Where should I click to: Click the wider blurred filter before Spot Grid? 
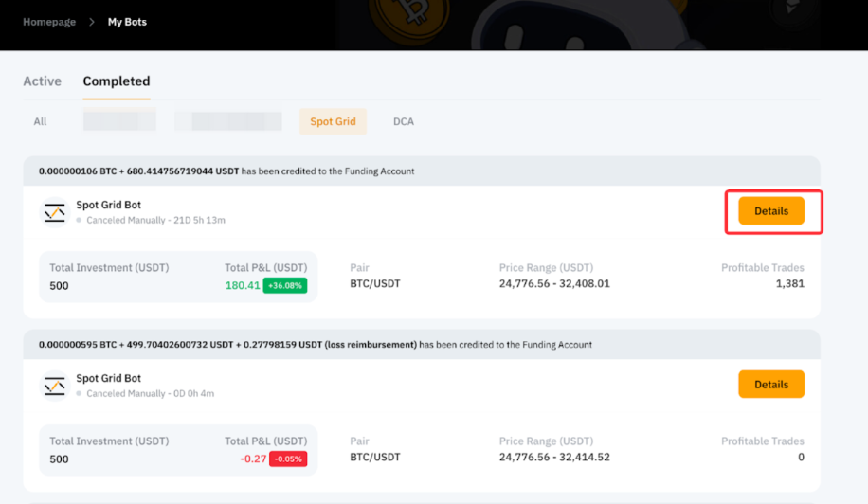coord(228,121)
